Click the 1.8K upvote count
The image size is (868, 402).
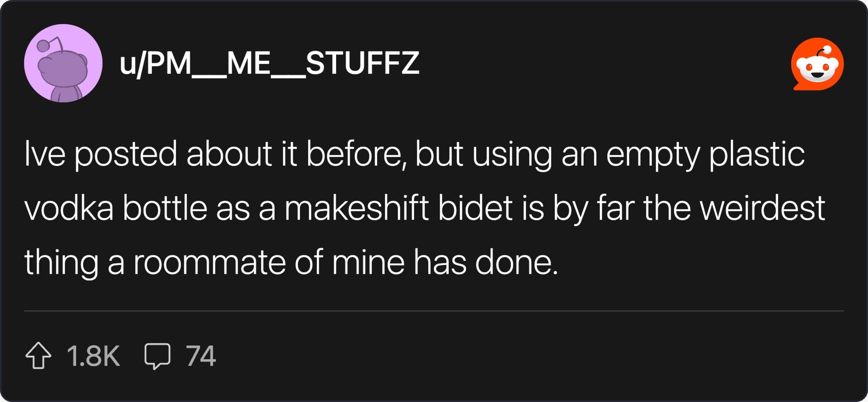[93, 356]
